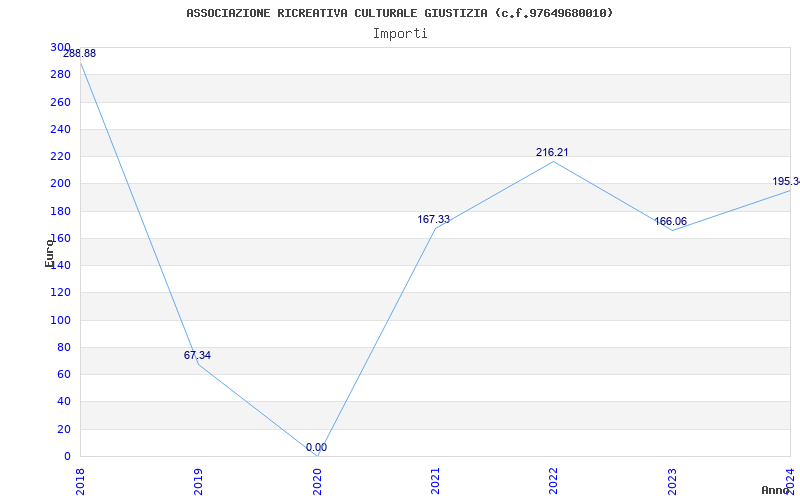Click the 220 y-axis tick label
The height and width of the screenshot is (500, 800).
click(60, 157)
